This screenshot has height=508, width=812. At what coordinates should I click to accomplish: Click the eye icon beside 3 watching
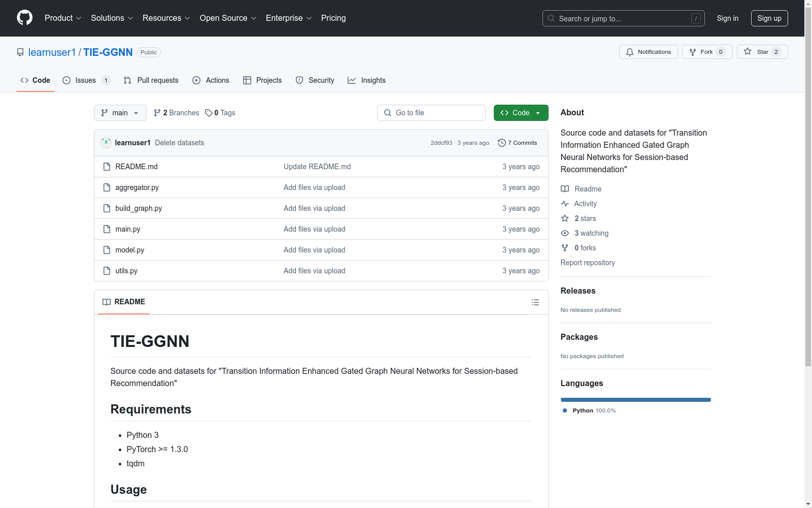click(x=565, y=233)
